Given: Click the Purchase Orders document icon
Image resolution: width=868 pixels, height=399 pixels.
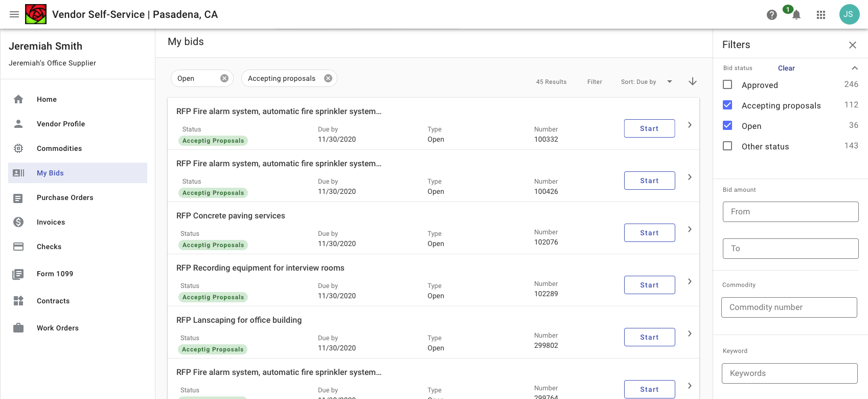Looking at the screenshot, I should (18, 198).
